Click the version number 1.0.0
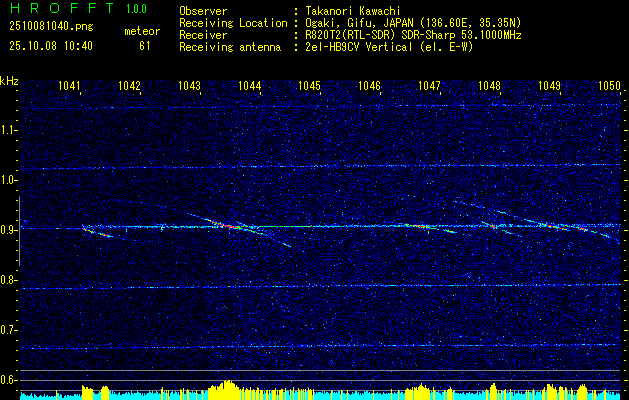Screen dimensions: 629x400 coord(136,8)
